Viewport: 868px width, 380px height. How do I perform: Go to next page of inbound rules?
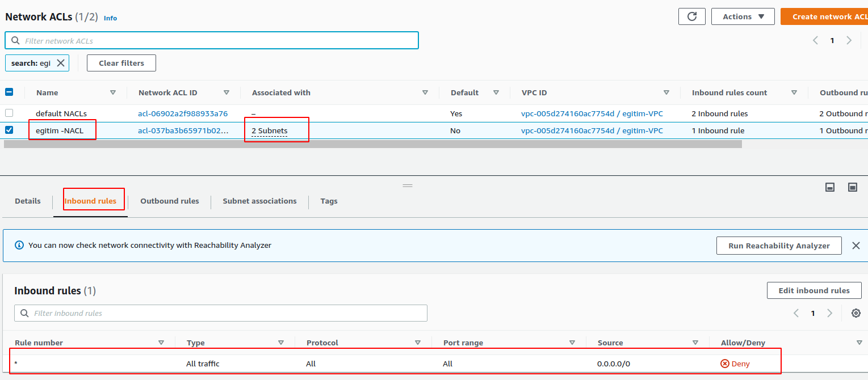click(x=830, y=313)
